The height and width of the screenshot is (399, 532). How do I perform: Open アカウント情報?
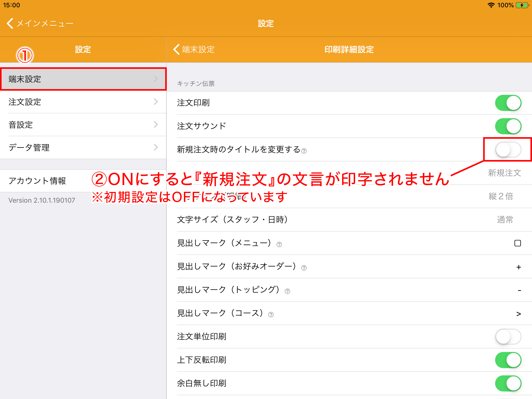pos(83,181)
